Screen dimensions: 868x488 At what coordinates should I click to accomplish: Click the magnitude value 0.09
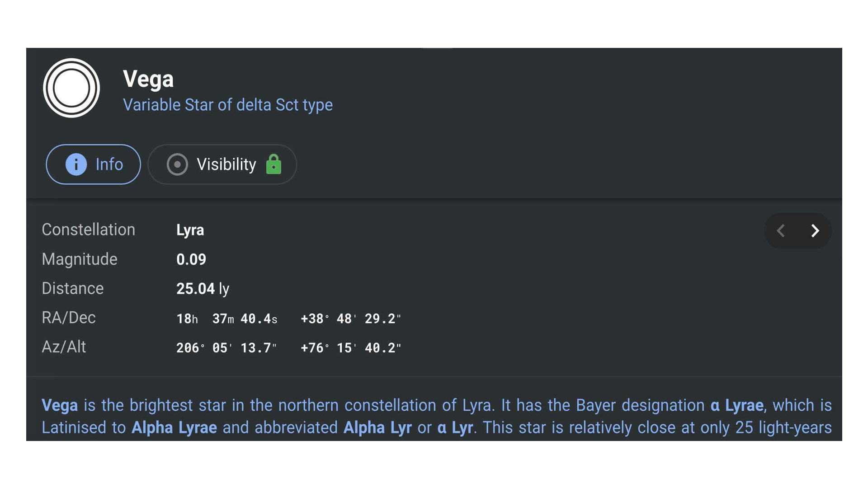coord(191,259)
